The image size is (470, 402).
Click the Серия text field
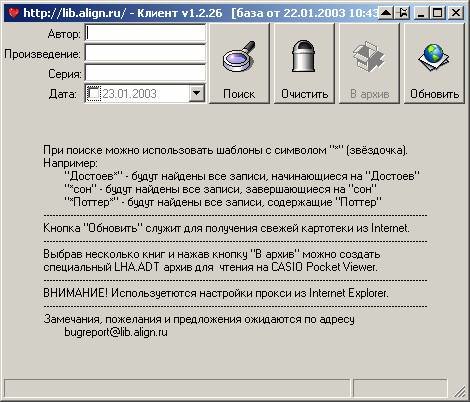click(x=145, y=73)
